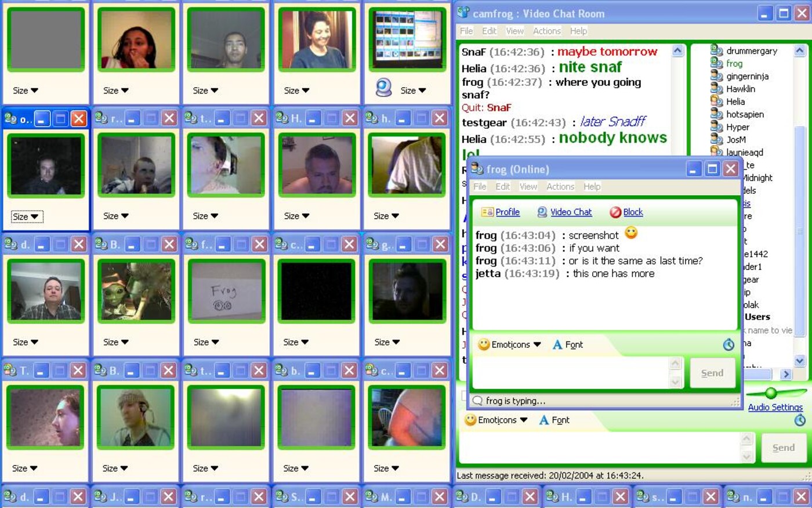Click message input in frog chat window
This screenshot has height=508, width=812.
[571, 373]
